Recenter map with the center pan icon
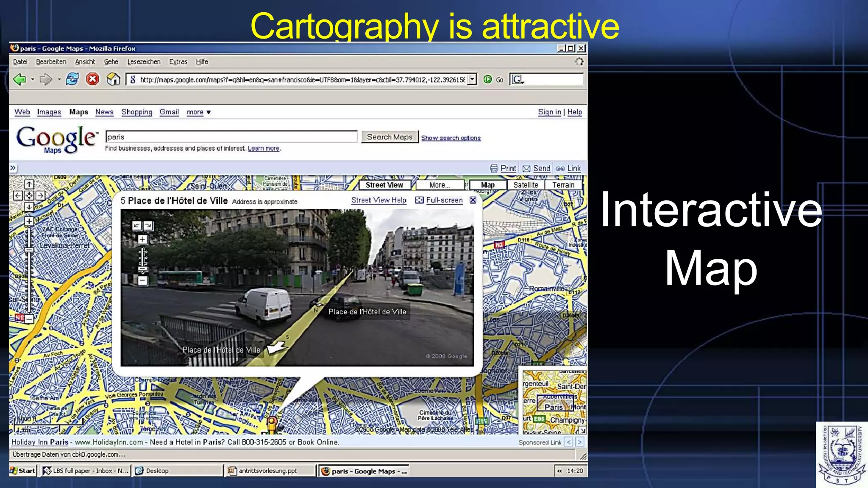The height and width of the screenshot is (488, 868). (29, 195)
